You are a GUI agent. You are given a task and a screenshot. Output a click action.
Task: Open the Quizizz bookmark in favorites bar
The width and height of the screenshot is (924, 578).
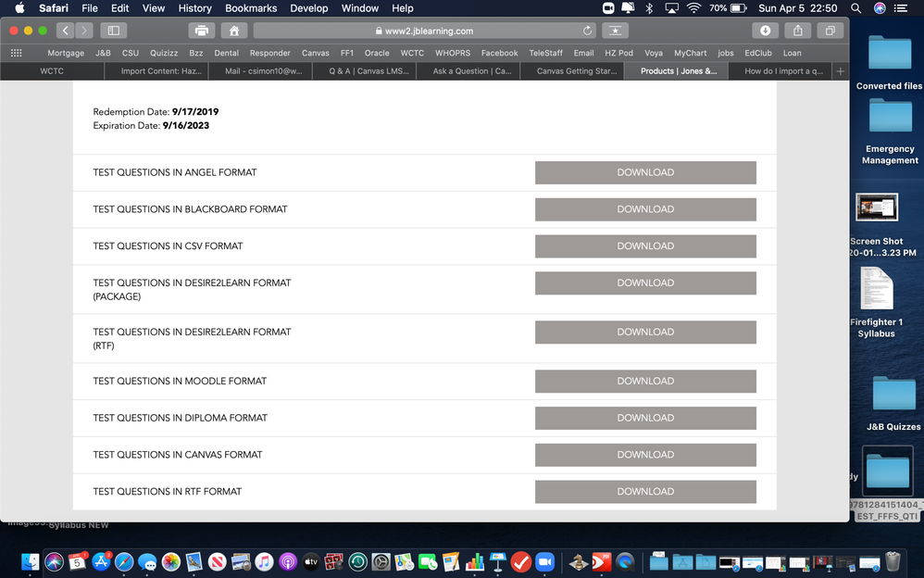click(x=164, y=53)
